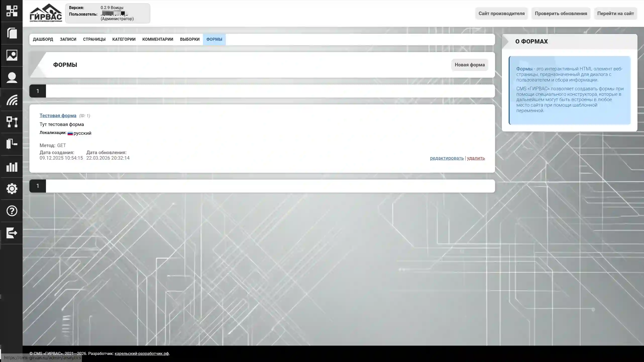Viewport: 644px width, 362px height.
Task: Switch to the Записи tab
Action: point(68,39)
